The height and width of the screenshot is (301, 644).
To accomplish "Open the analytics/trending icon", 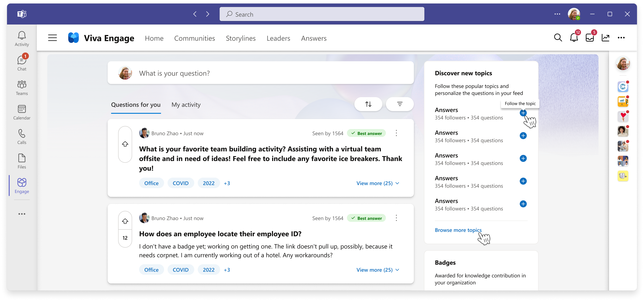I will pyautogui.click(x=605, y=38).
